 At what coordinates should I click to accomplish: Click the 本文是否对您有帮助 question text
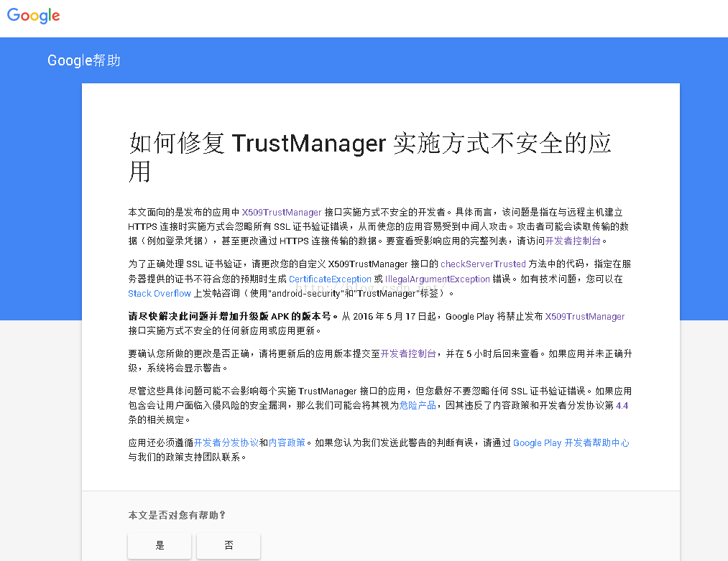click(x=177, y=515)
